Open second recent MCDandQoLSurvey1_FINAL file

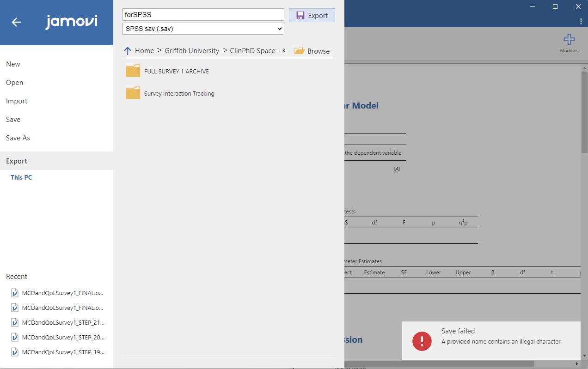coord(58,308)
